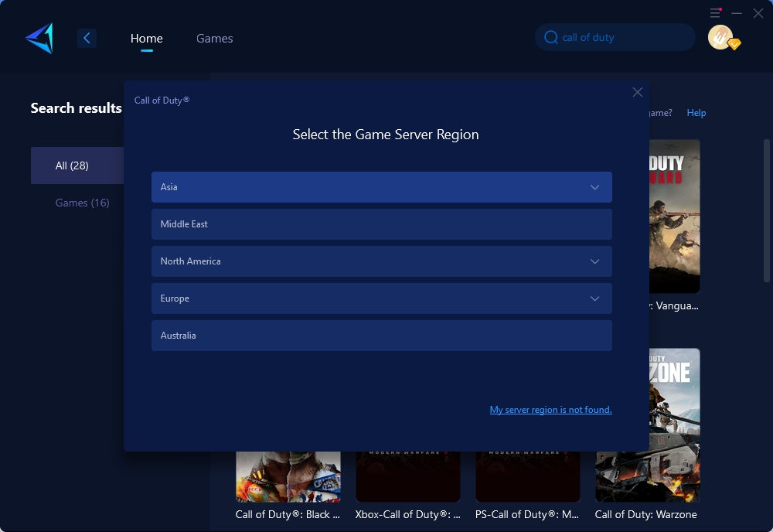This screenshot has height=532, width=773.
Task: Go back with the arrow button
Action: click(x=87, y=38)
